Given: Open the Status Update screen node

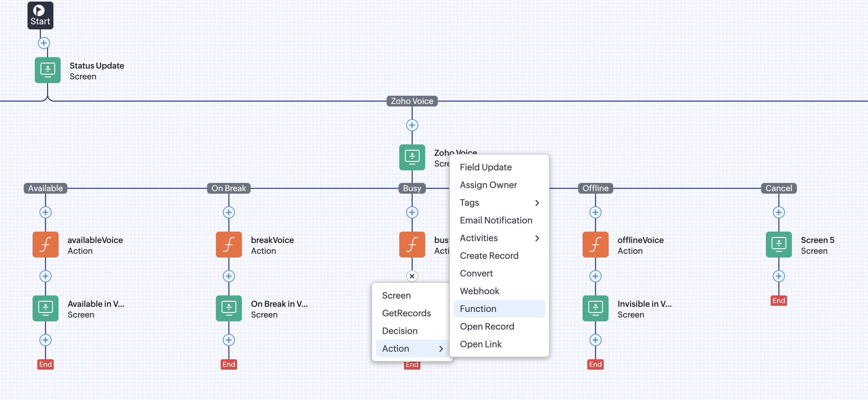Looking at the screenshot, I should click(47, 70).
